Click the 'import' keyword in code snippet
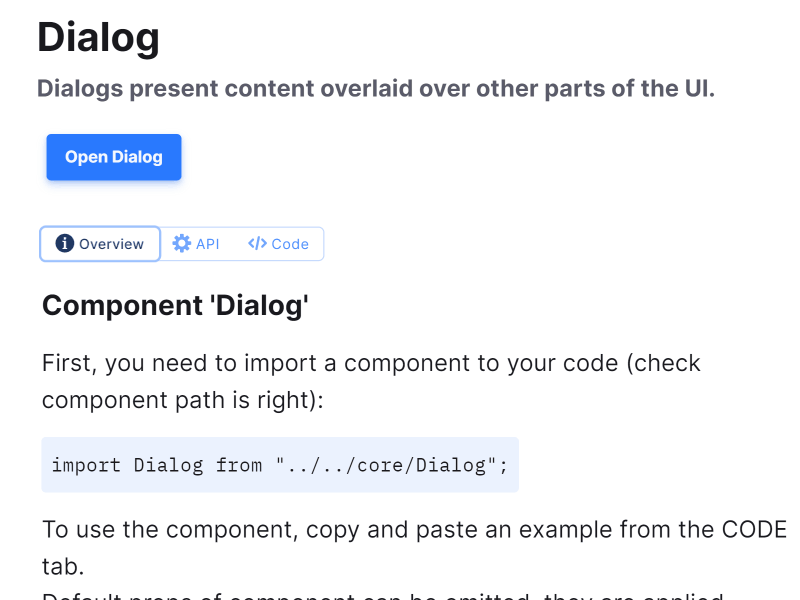The width and height of the screenshot is (800, 600). coord(85,465)
